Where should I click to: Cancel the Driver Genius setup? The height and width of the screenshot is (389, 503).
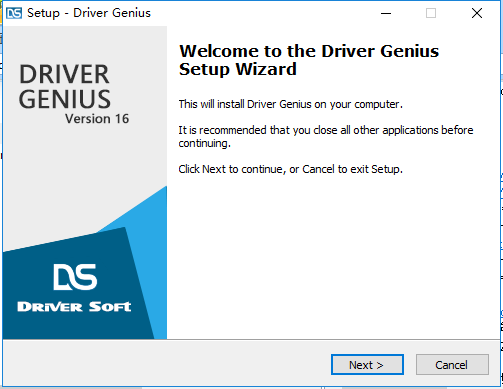pos(452,365)
